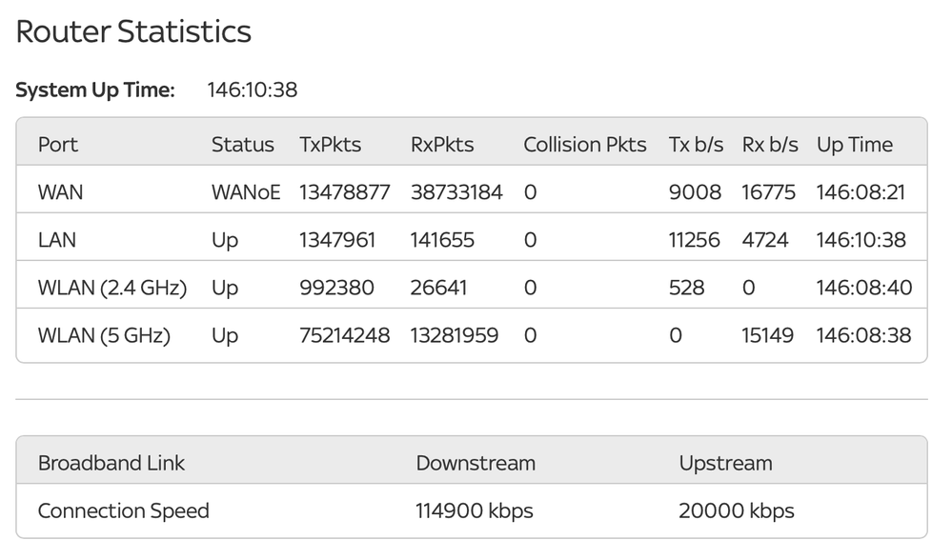This screenshot has width=952, height=560.
Task: Click the Tx b/s column header
Action: (x=696, y=145)
